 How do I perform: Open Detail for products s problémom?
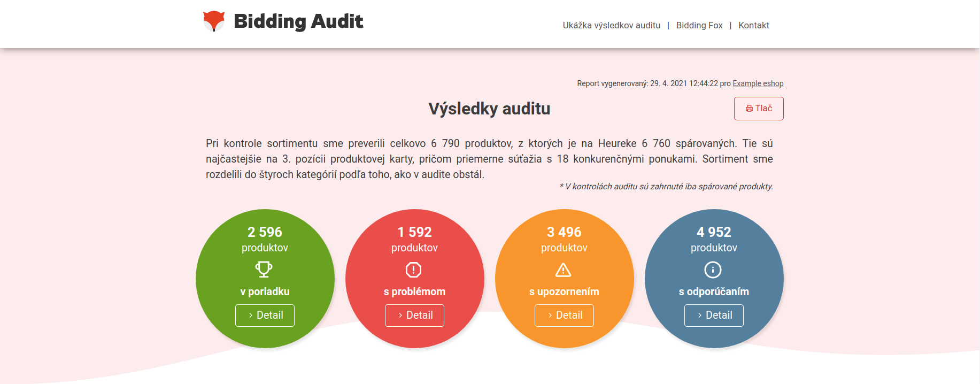coord(414,316)
